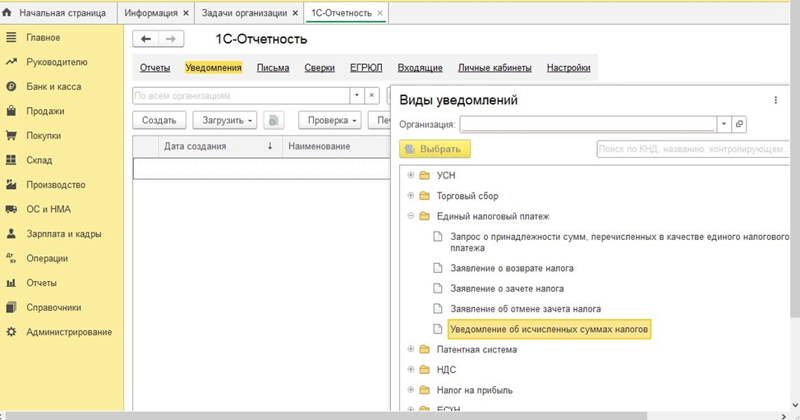This screenshot has height=420, width=800.
Task: Go forward with the right arrow button
Action: click(171, 39)
